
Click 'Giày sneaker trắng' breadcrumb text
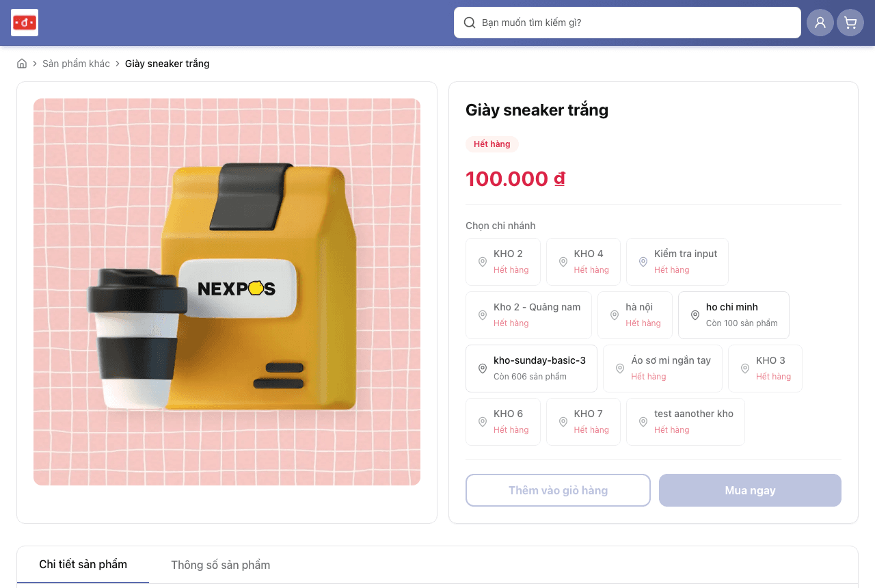coord(167,64)
